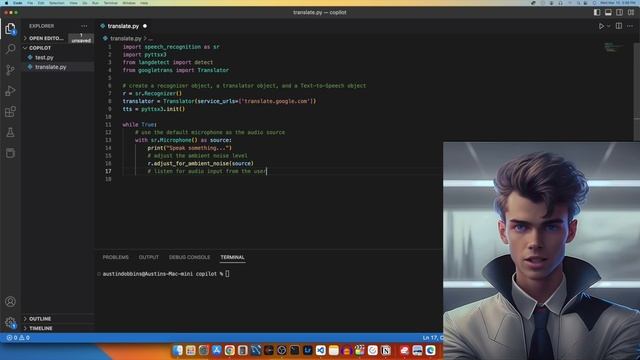Expand the Timeline section
Screen dimensions: 640x360
(40, 328)
